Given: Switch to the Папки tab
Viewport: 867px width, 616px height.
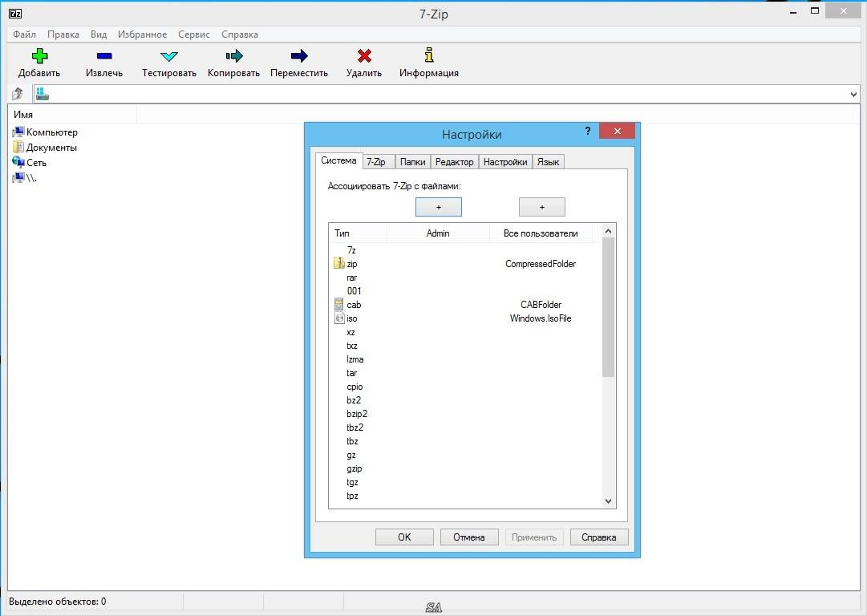Looking at the screenshot, I should (x=412, y=161).
